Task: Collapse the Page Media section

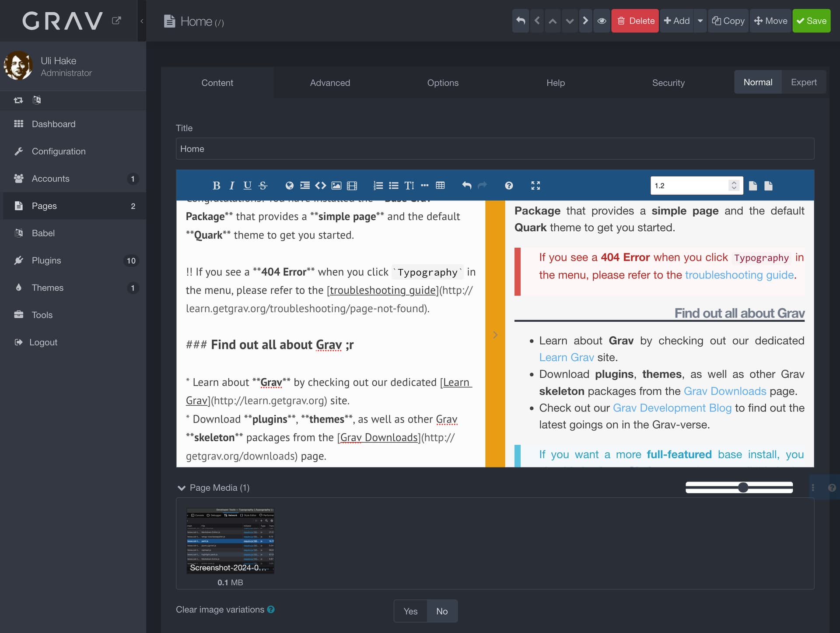Action: [x=181, y=488]
